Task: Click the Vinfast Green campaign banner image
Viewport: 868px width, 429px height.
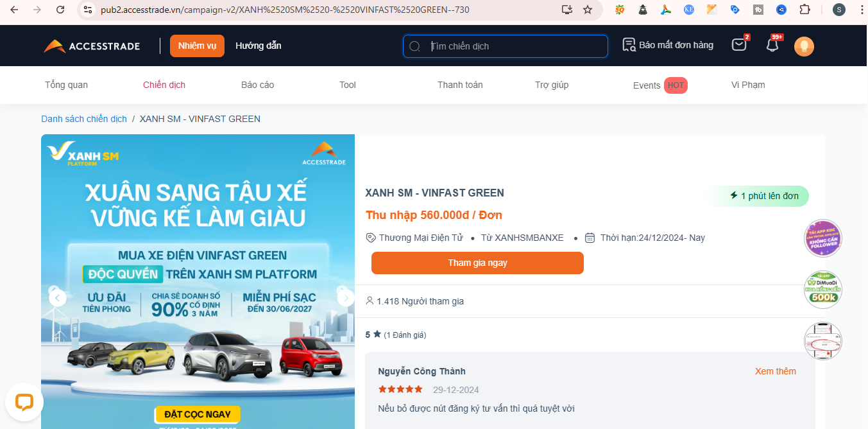Action: (x=198, y=281)
